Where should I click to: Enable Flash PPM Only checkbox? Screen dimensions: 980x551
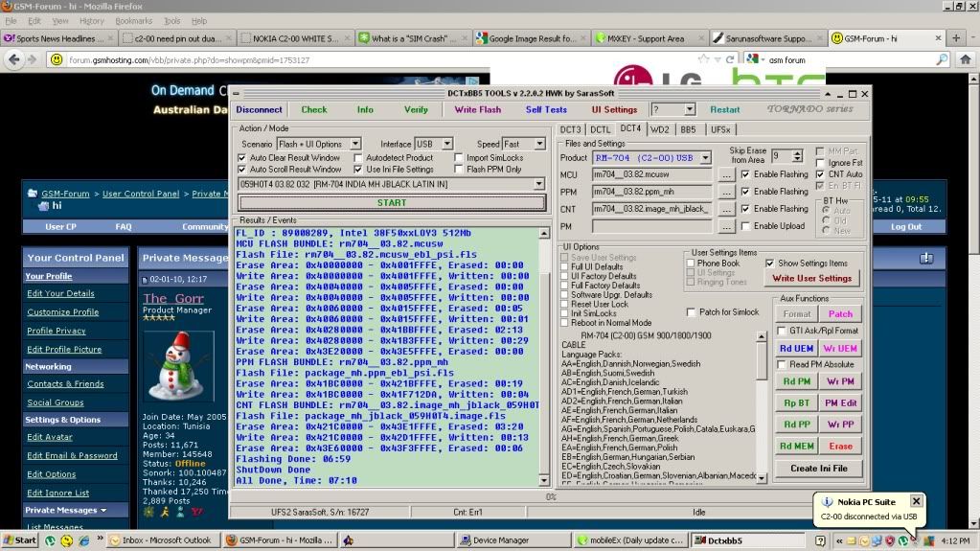tap(459, 170)
